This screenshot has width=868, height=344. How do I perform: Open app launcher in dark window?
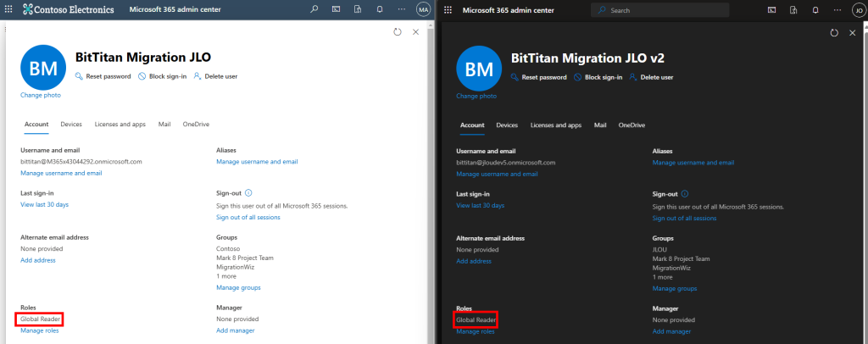tap(448, 10)
